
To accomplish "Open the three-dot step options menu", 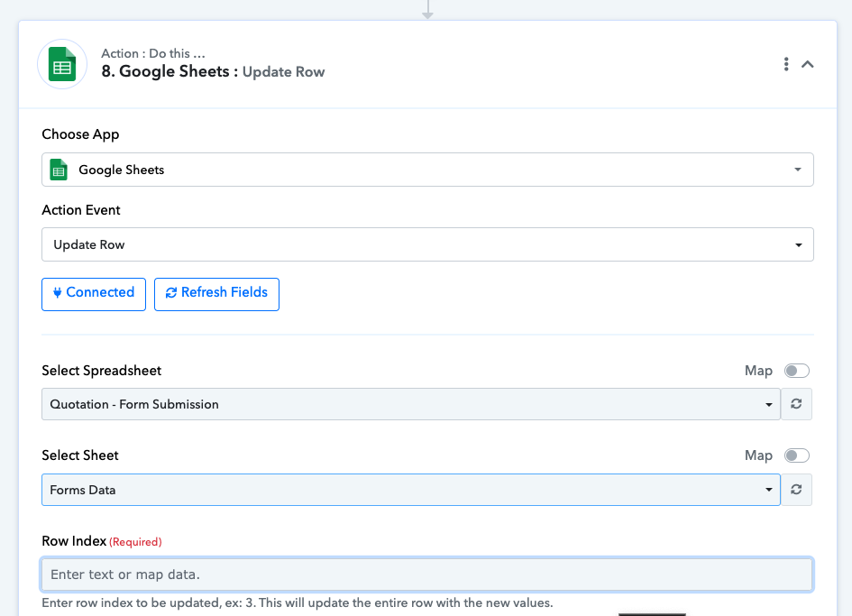I will click(x=785, y=64).
